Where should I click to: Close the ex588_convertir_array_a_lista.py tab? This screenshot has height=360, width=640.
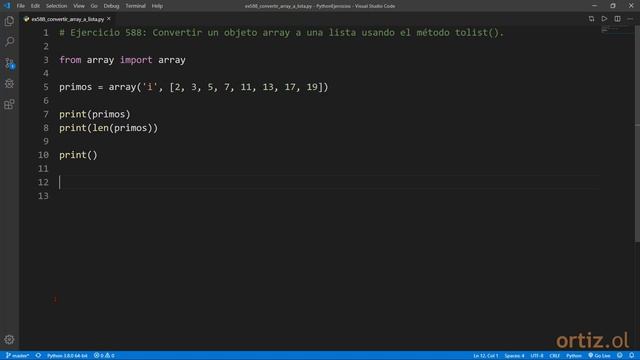[109, 19]
